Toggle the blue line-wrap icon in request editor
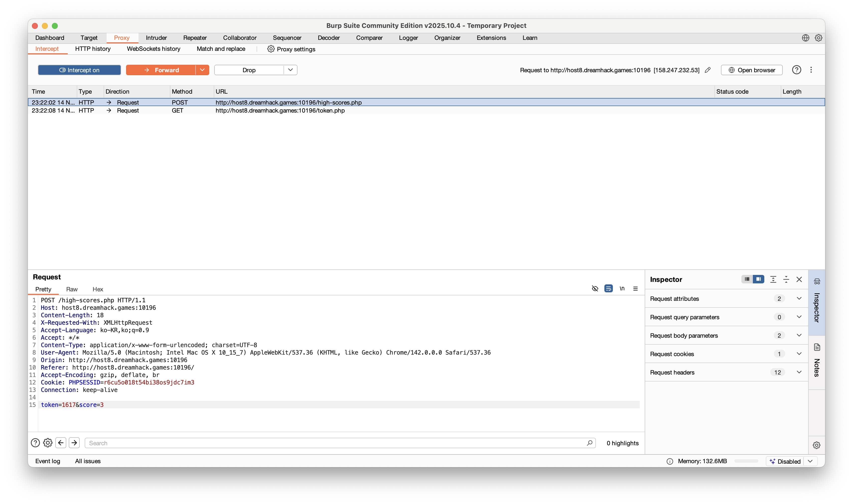This screenshot has width=853, height=504. tap(608, 288)
